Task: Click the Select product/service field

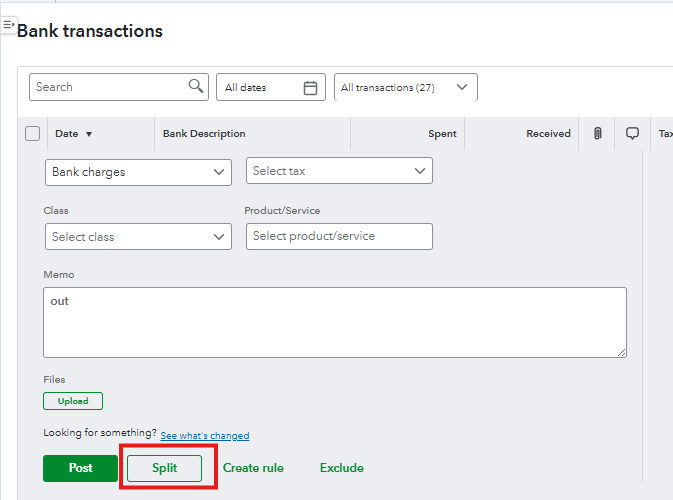Action: [x=339, y=236]
